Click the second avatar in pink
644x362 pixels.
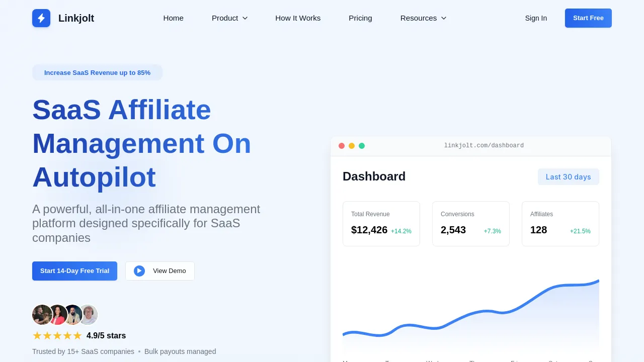pyautogui.click(x=58, y=315)
